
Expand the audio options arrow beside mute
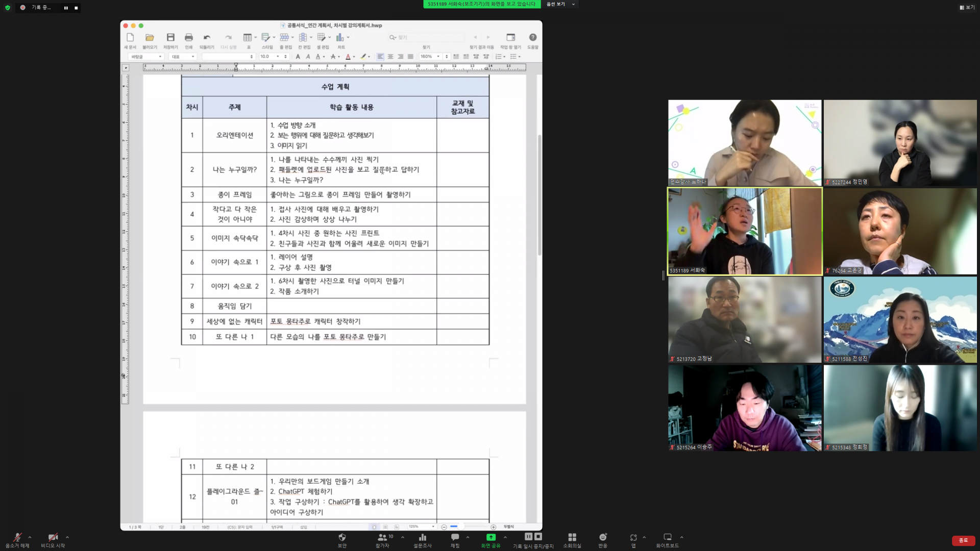point(30,537)
